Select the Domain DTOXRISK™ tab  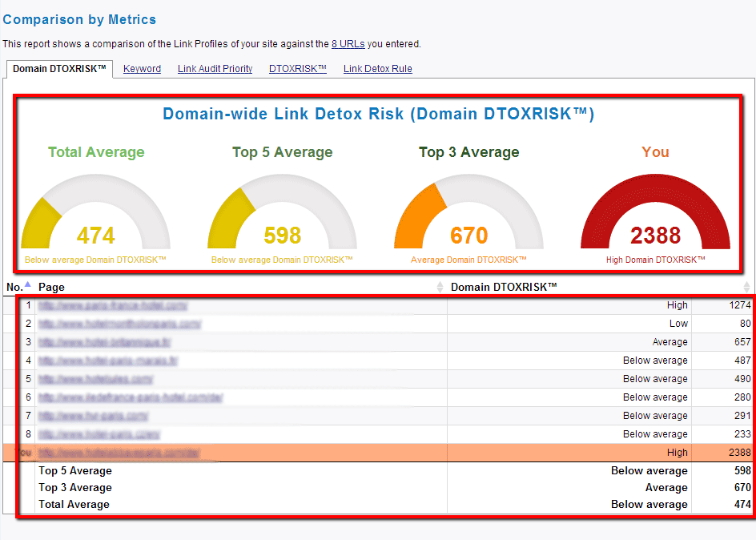[59, 69]
